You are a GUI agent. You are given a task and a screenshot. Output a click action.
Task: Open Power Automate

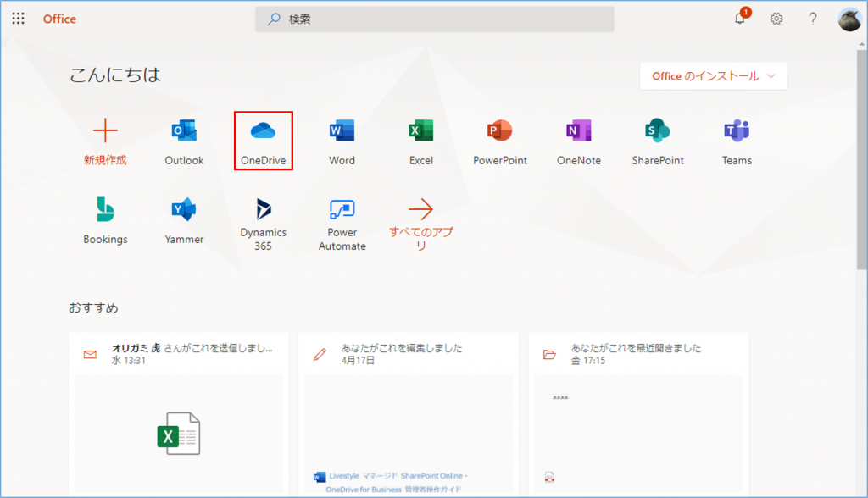pyautogui.click(x=342, y=224)
